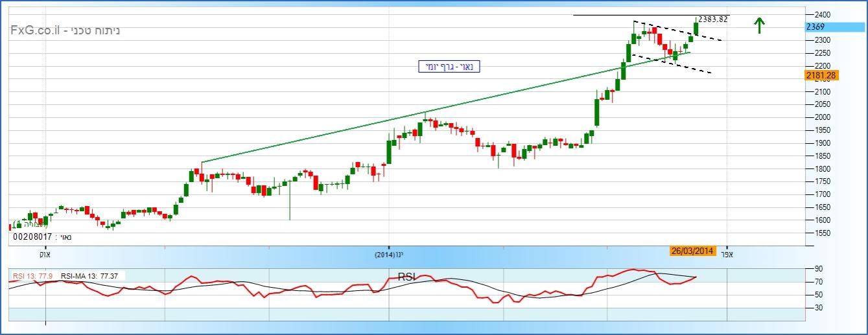Select the RSI 13: 77.9 legend entry
Image resolution: width=868 pixels, height=335 pixels.
coord(32,276)
